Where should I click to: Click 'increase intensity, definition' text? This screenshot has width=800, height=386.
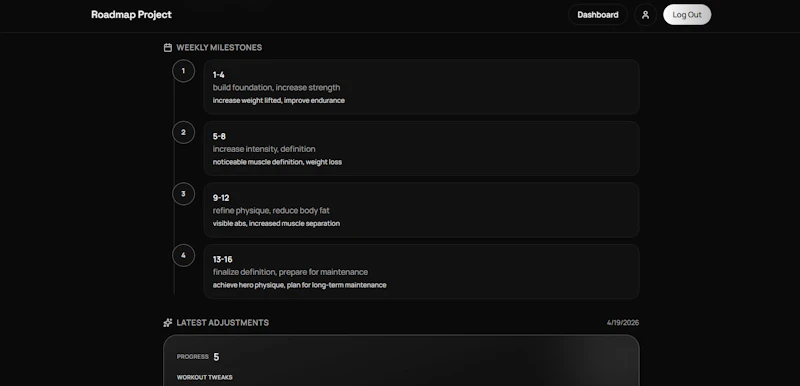pos(264,149)
